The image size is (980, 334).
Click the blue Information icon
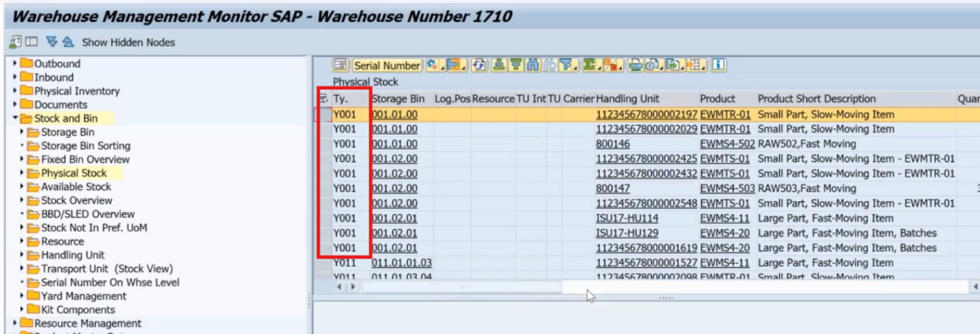point(719,66)
